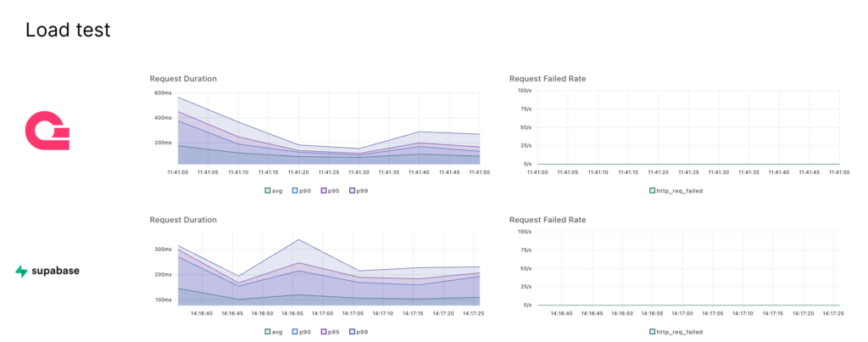Screen dimensions: 868x342
Task: Click the p99 legend swatch in Appwrite Request Duration chart
Action: pos(350,191)
